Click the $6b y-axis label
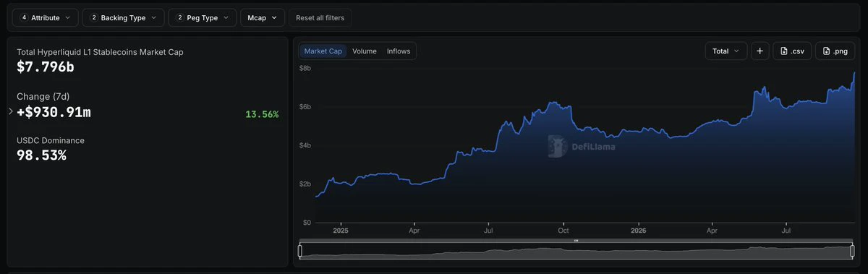 tap(305, 107)
